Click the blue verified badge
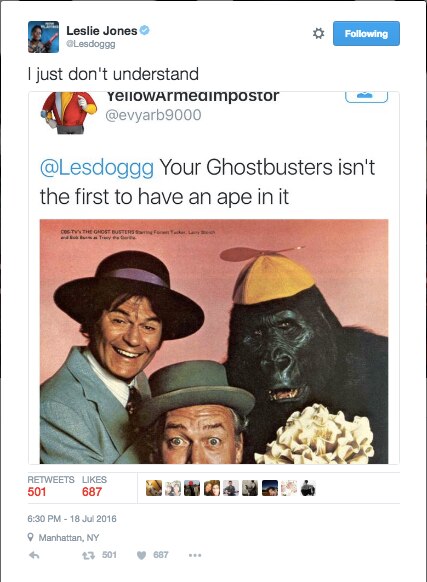Viewport: 427px width, 582px height. click(x=145, y=30)
